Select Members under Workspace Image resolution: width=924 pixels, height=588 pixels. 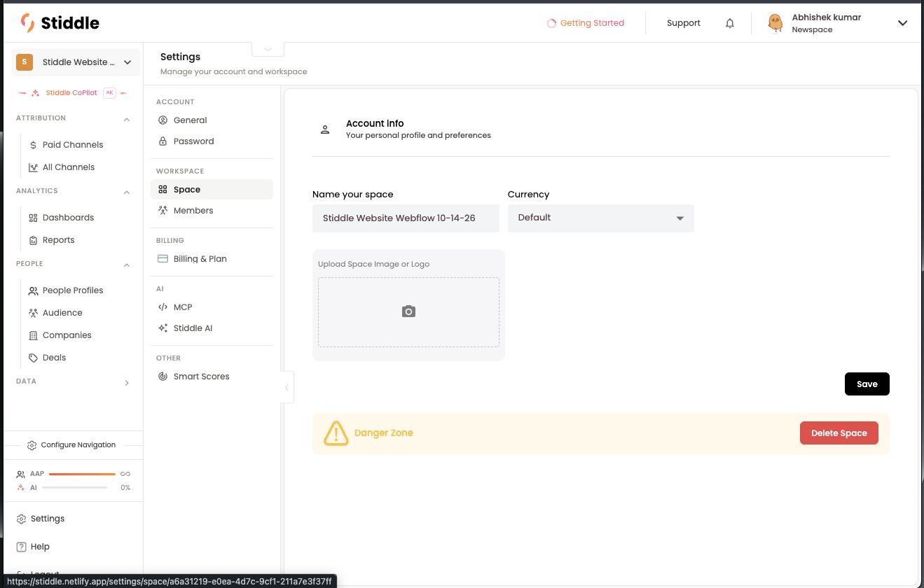pos(212,211)
